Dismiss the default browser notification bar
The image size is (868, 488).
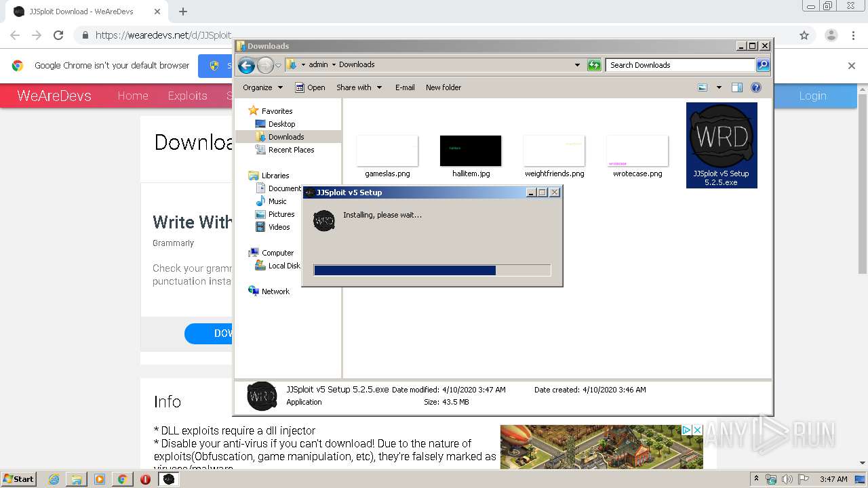[x=852, y=66]
